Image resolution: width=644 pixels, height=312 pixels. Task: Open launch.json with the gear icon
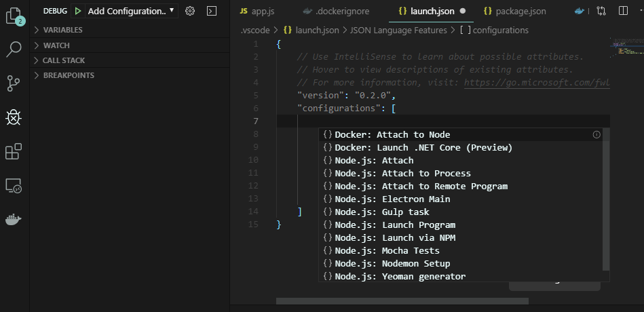[x=190, y=11]
